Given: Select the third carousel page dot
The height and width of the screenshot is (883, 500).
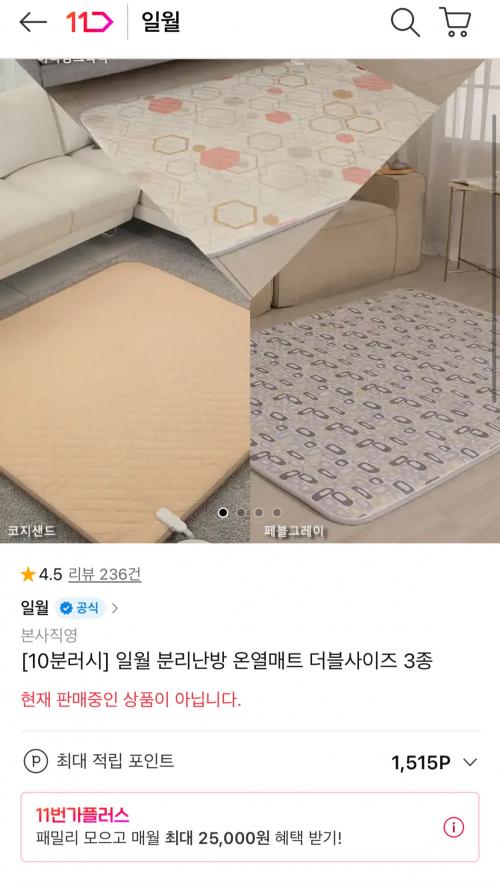Looking at the screenshot, I should point(259,512).
